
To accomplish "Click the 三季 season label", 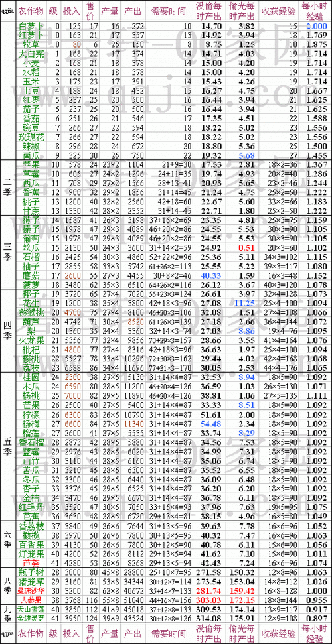I will (x=8, y=252).
